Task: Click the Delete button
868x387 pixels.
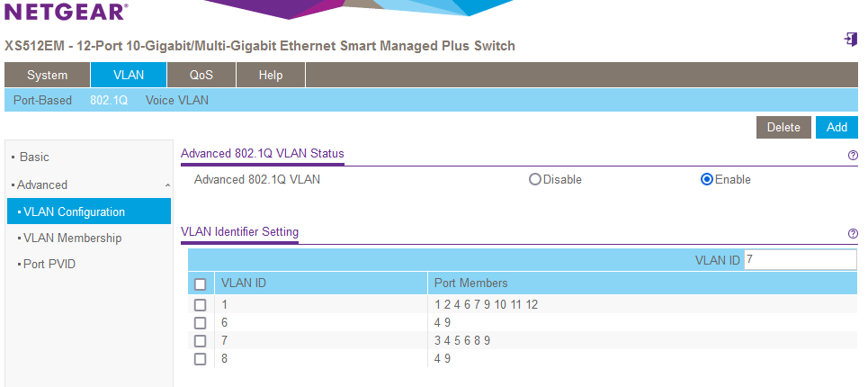Action: pyautogui.click(x=783, y=127)
